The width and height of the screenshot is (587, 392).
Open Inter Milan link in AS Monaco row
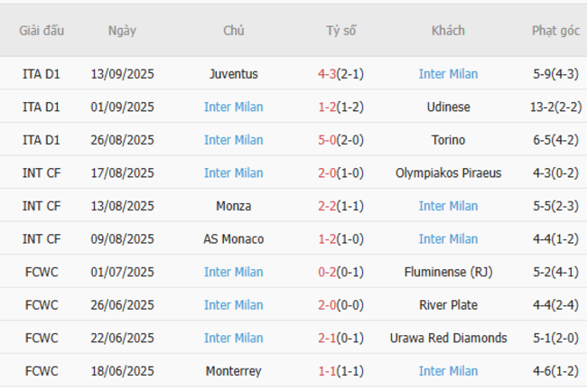tap(448, 239)
